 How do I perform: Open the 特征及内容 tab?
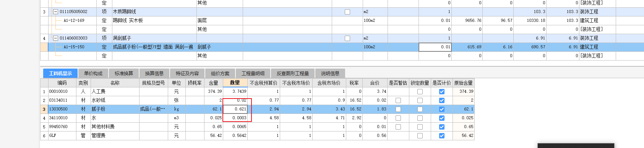point(187,73)
